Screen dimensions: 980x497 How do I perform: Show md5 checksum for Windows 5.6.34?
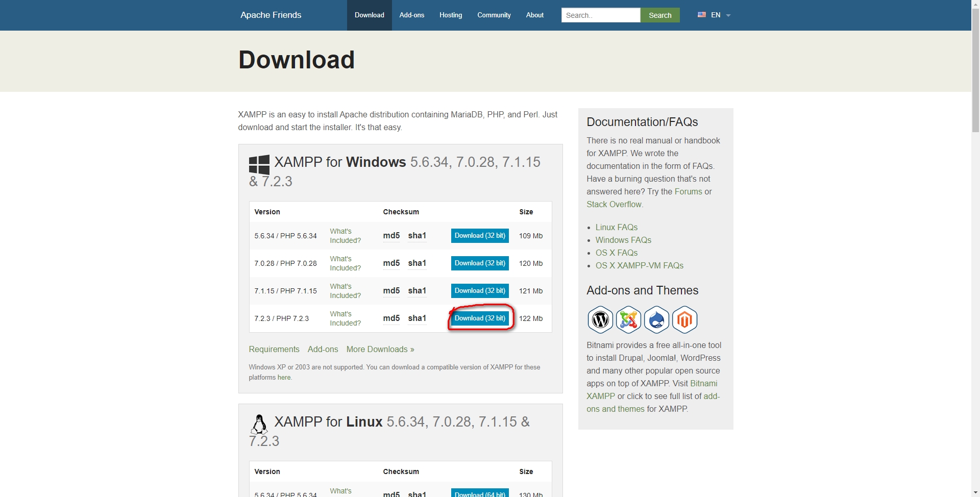pyautogui.click(x=391, y=236)
